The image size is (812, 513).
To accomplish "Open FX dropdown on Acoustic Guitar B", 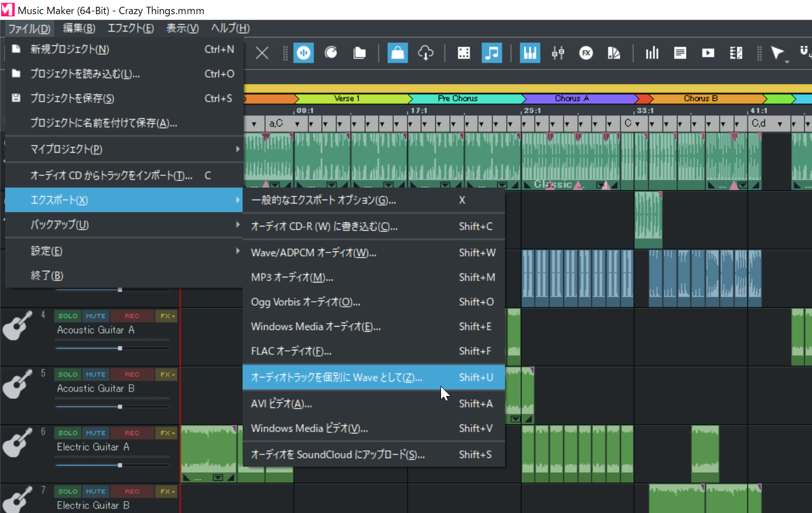I will coord(167,375).
